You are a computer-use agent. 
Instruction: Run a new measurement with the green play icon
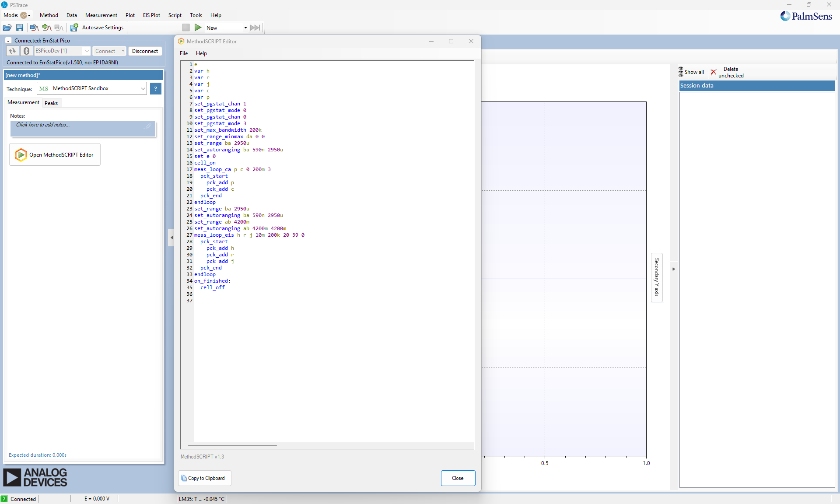[x=198, y=27]
